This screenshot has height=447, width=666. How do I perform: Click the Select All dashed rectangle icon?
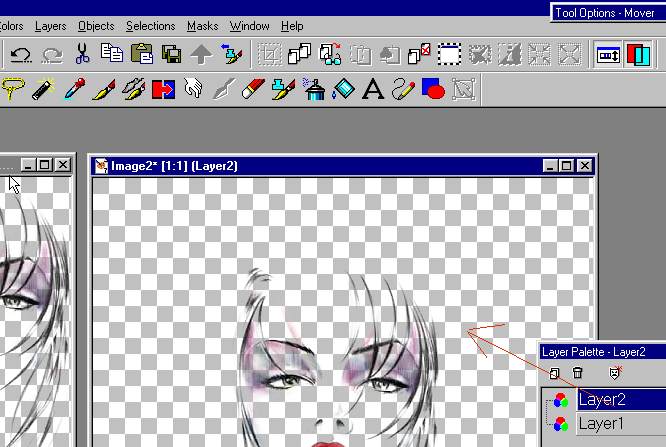point(449,54)
